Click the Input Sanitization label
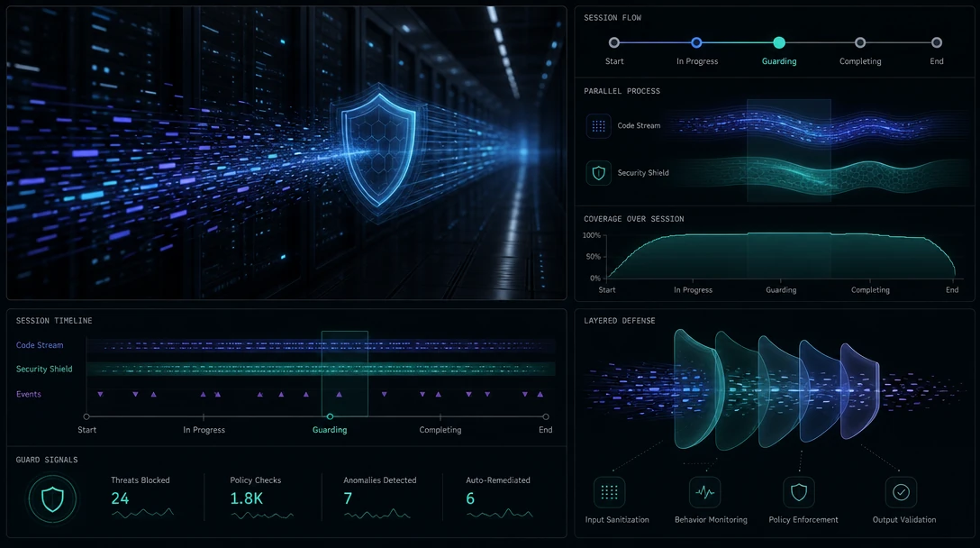 coord(617,520)
